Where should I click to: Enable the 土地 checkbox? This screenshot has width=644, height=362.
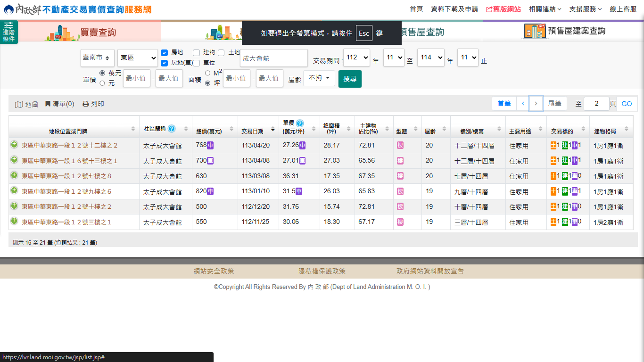point(221,53)
